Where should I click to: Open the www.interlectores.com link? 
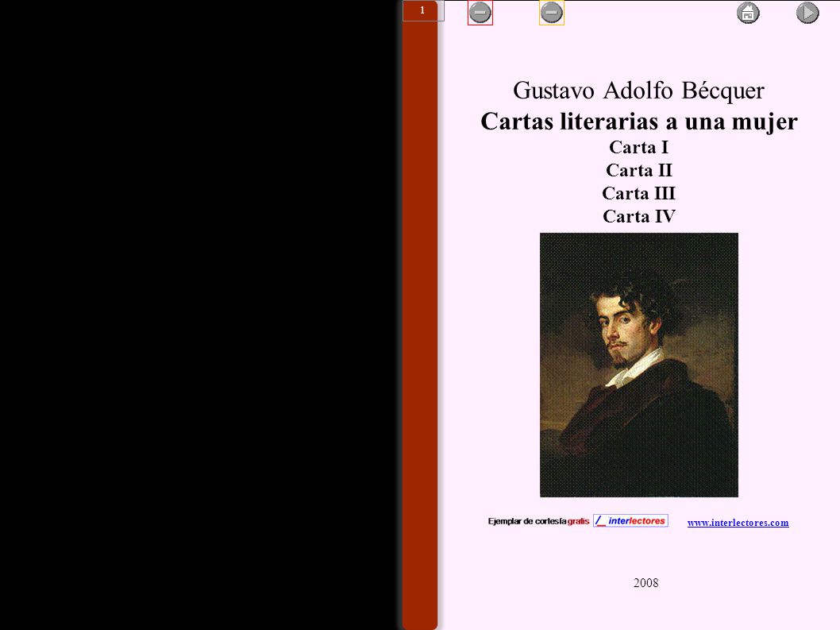[x=738, y=523]
